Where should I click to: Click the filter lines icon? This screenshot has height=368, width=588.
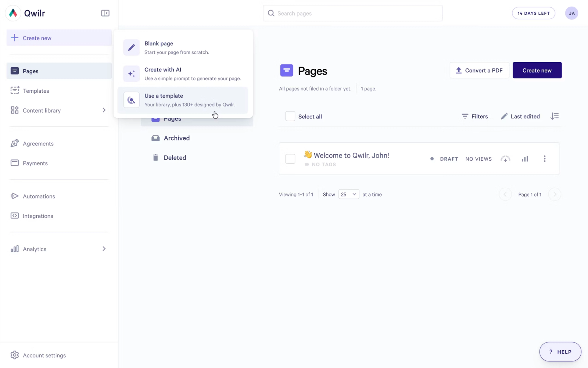[x=465, y=116]
